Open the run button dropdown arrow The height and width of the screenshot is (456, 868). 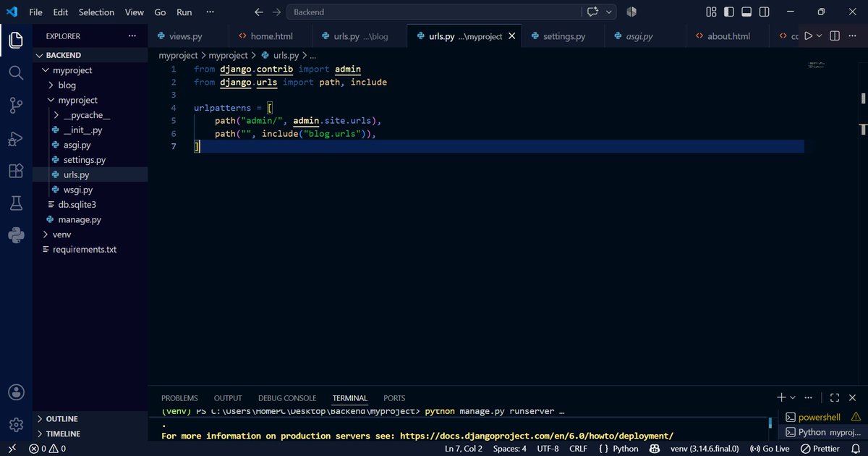coord(820,36)
